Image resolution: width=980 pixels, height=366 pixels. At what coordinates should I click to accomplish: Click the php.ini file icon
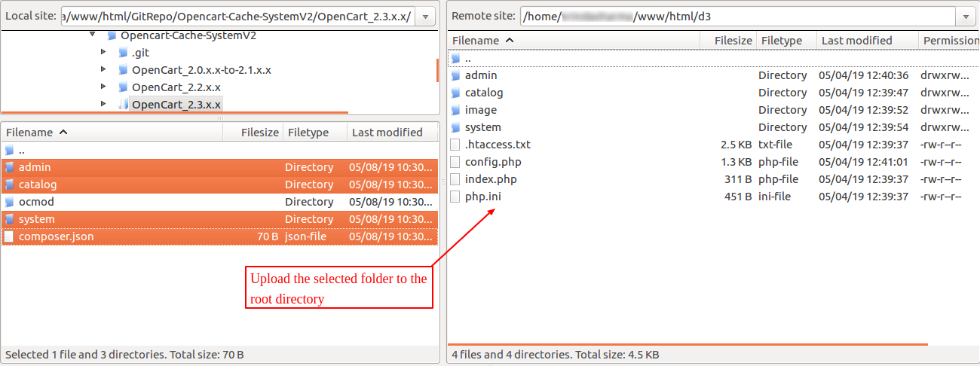(x=455, y=196)
